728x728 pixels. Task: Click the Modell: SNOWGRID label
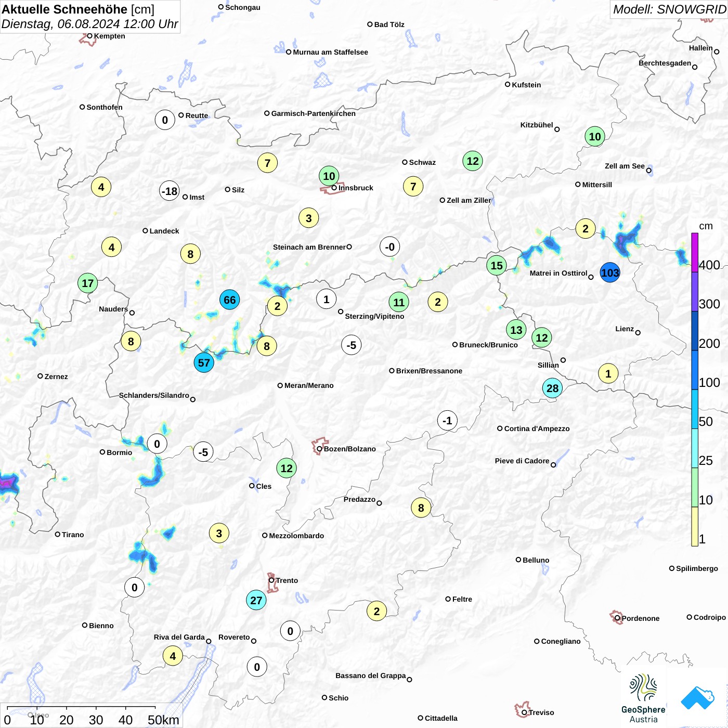click(x=669, y=9)
